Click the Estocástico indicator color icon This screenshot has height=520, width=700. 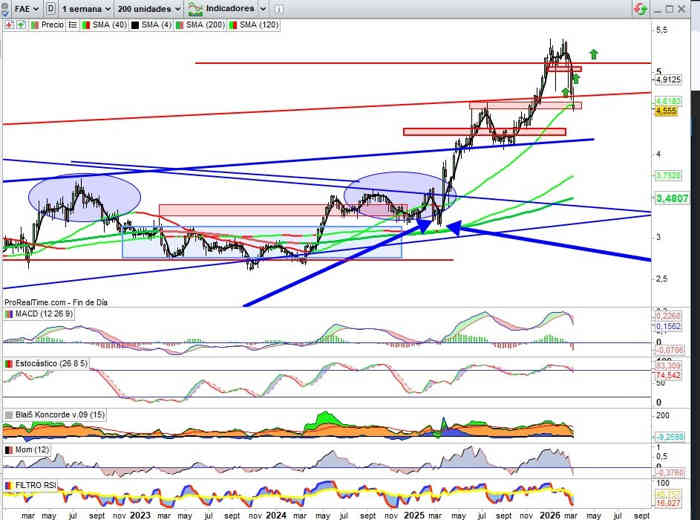tap(8, 363)
